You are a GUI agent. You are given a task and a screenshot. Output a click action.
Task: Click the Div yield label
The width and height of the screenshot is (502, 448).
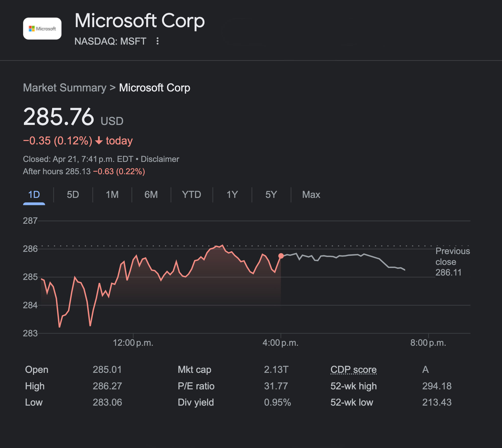(196, 402)
